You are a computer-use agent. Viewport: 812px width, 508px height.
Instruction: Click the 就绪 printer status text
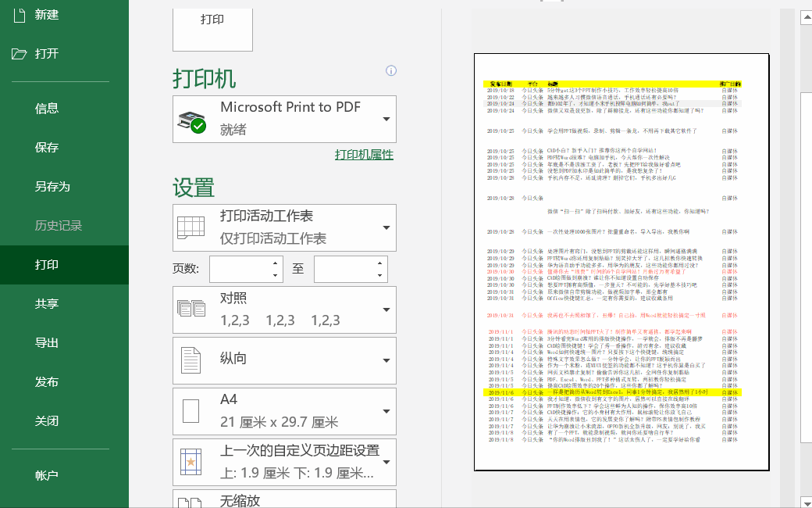(233, 130)
